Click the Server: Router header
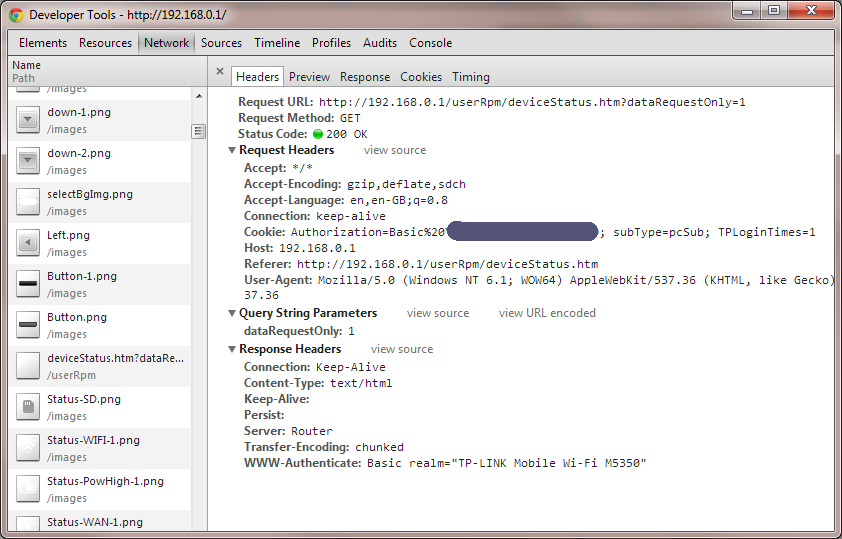This screenshot has width=842, height=539. 288,431
